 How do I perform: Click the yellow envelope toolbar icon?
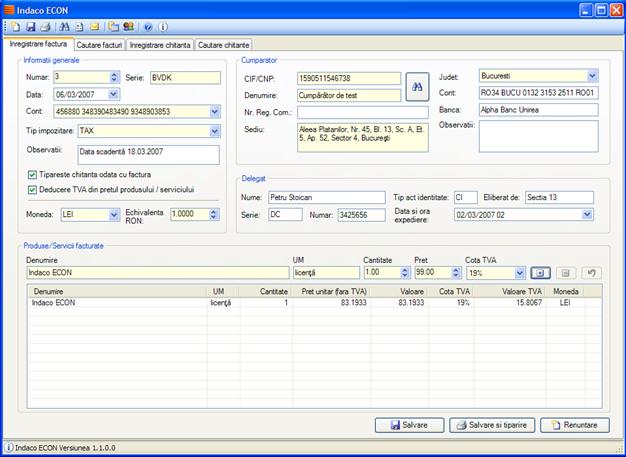pyautogui.click(x=94, y=27)
